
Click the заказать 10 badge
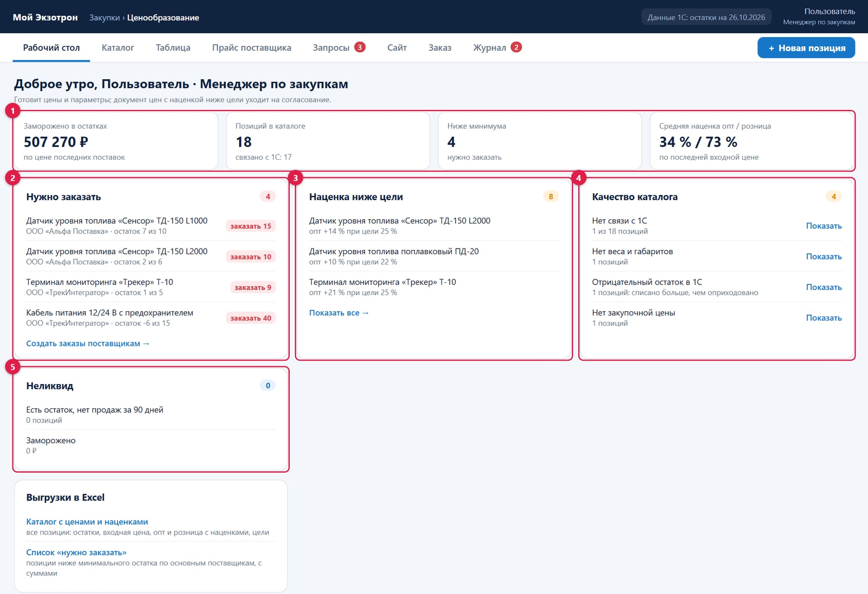pos(251,257)
